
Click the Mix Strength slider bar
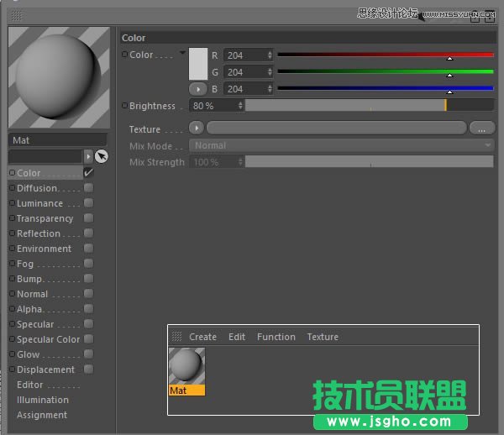[370, 161]
